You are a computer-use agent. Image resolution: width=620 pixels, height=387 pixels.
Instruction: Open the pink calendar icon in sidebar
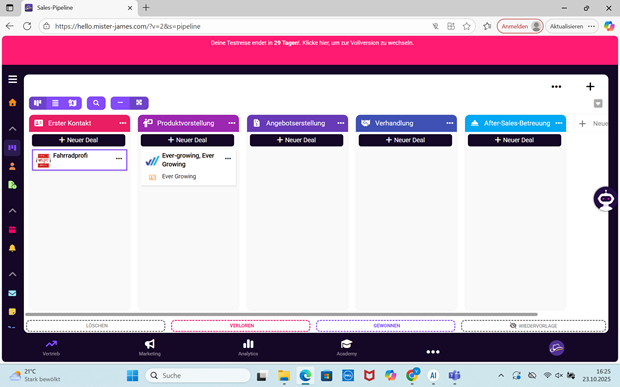[x=12, y=230]
